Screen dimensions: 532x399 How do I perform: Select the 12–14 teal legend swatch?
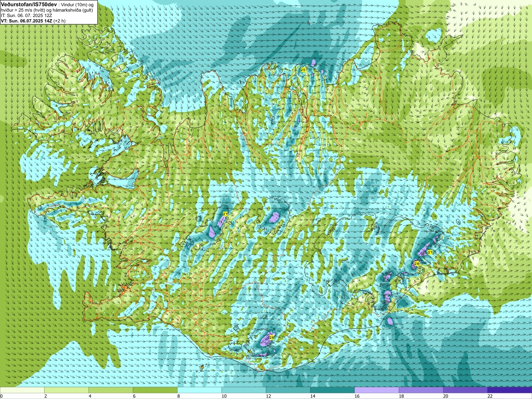pos(288,390)
